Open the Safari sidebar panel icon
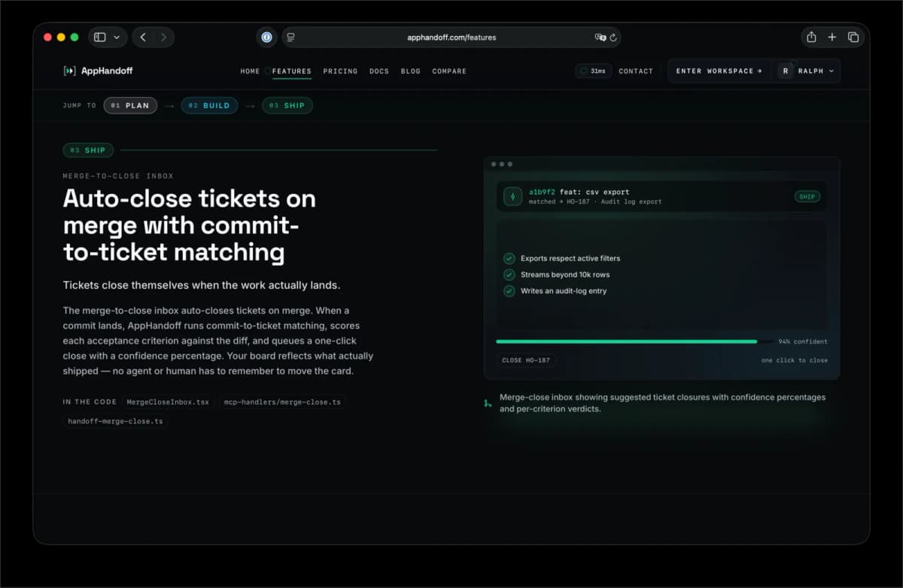The image size is (903, 588). [x=100, y=37]
